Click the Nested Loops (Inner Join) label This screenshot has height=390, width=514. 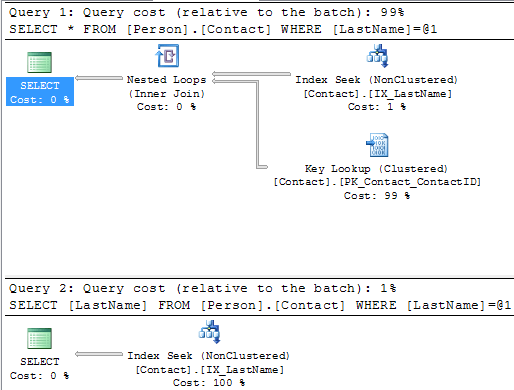167,87
